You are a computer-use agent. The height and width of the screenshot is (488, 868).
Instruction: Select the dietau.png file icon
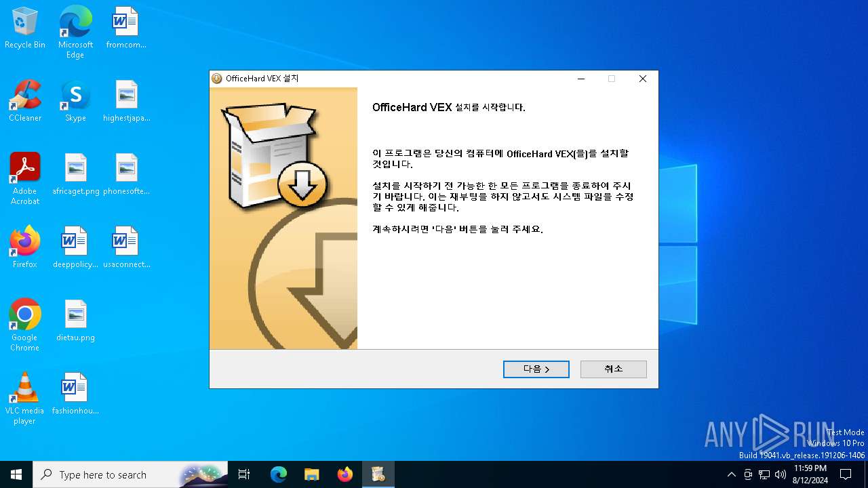tap(75, 321)
